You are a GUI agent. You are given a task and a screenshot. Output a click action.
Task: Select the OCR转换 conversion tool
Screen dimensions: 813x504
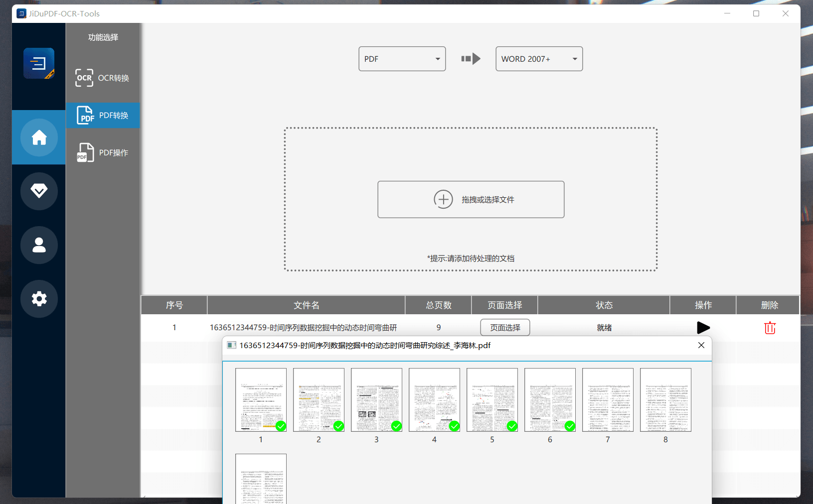click(x=103, y=78)
